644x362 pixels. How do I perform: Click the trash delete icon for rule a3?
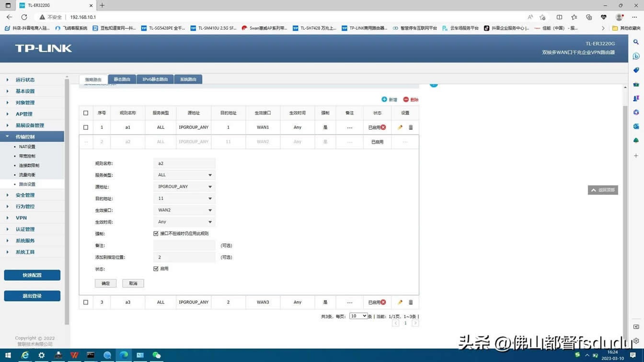[x=411, y=302]
